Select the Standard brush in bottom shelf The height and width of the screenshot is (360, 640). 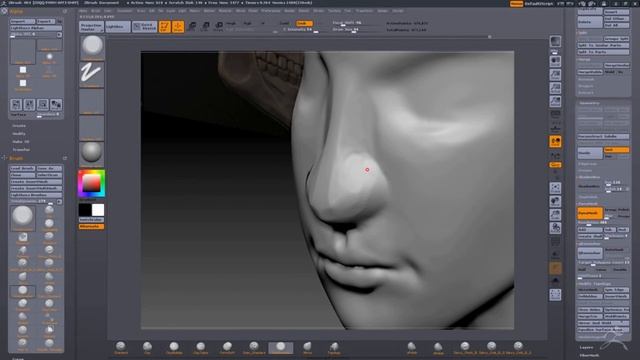click(121, 348)
